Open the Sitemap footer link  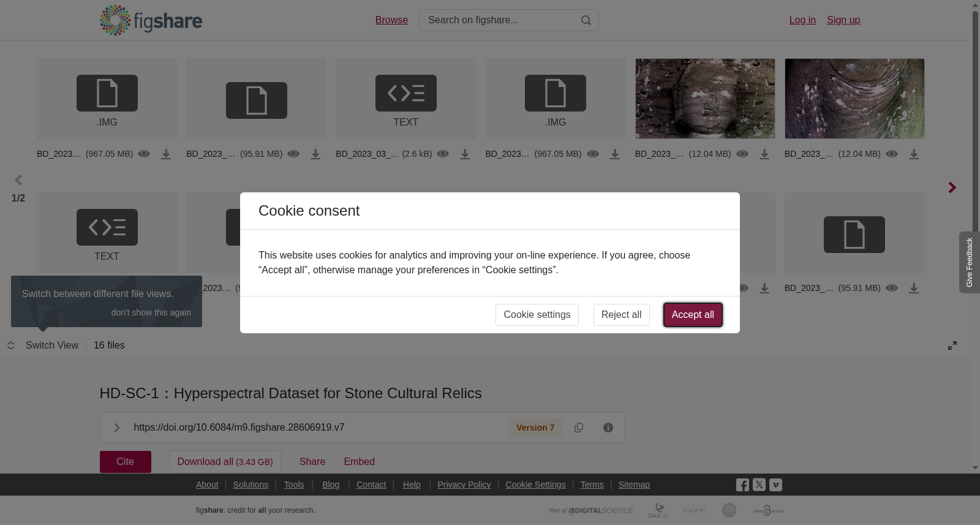634,485
